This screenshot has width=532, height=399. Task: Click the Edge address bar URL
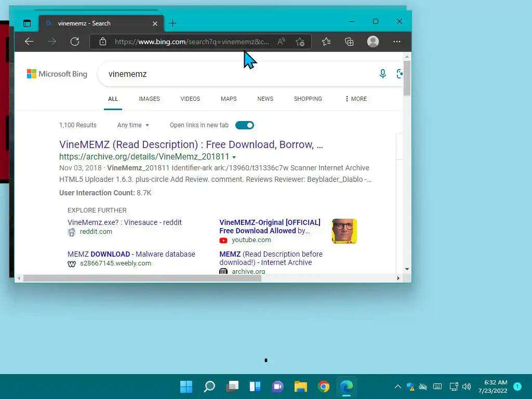(192, 42)
